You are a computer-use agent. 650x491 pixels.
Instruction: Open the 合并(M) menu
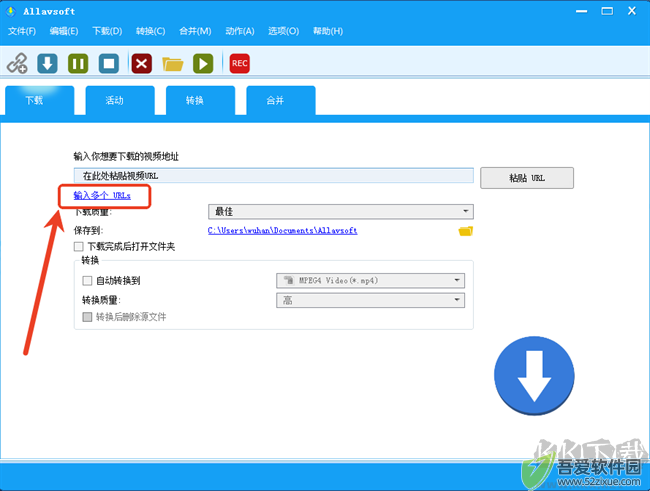pyautogui.click(x=195, y=31)
